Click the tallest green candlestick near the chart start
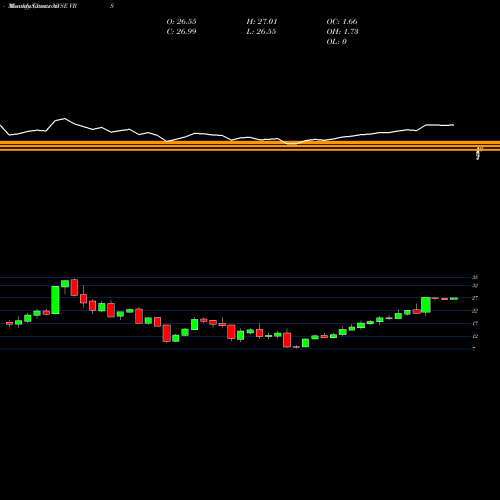Viewport: 500px width, 500px height. (55, 300)
